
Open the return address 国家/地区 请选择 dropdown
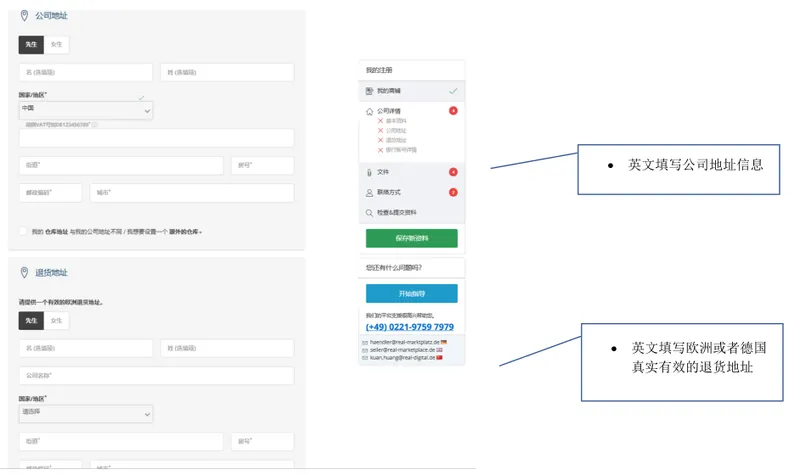point(86,414)
